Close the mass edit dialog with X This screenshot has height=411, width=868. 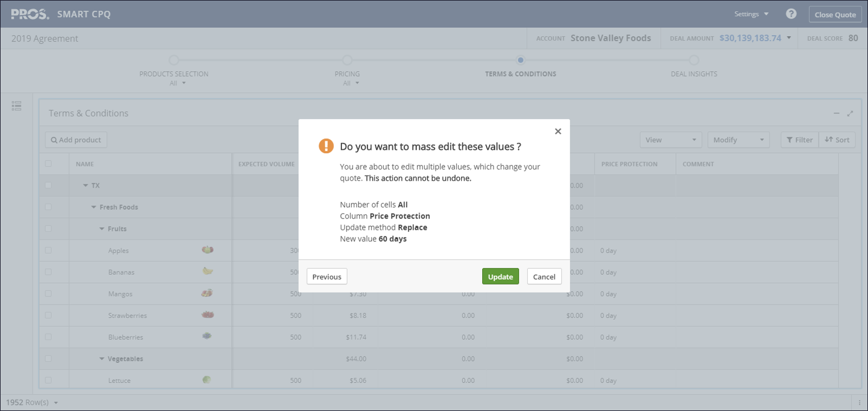558,131
